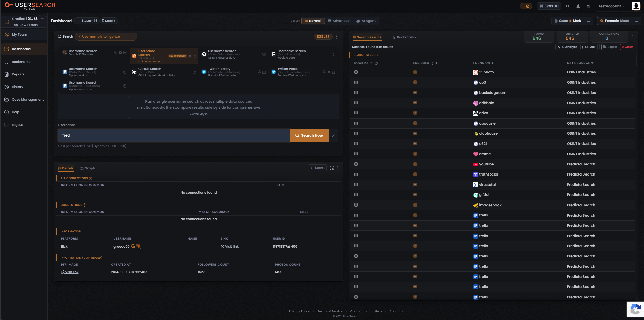Image resolution: width=644 pixels, height=320 pixels.
Task: Export the search results
Action: [x=610, y=47]
